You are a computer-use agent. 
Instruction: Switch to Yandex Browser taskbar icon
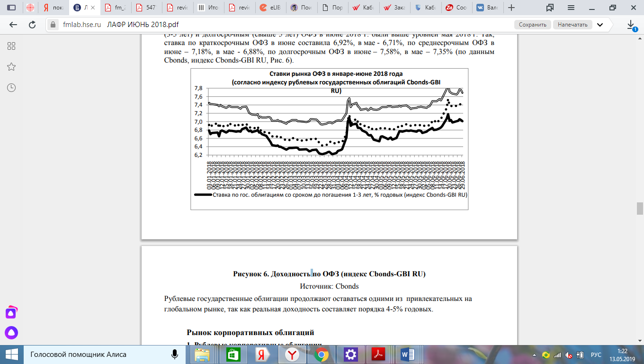292,355
